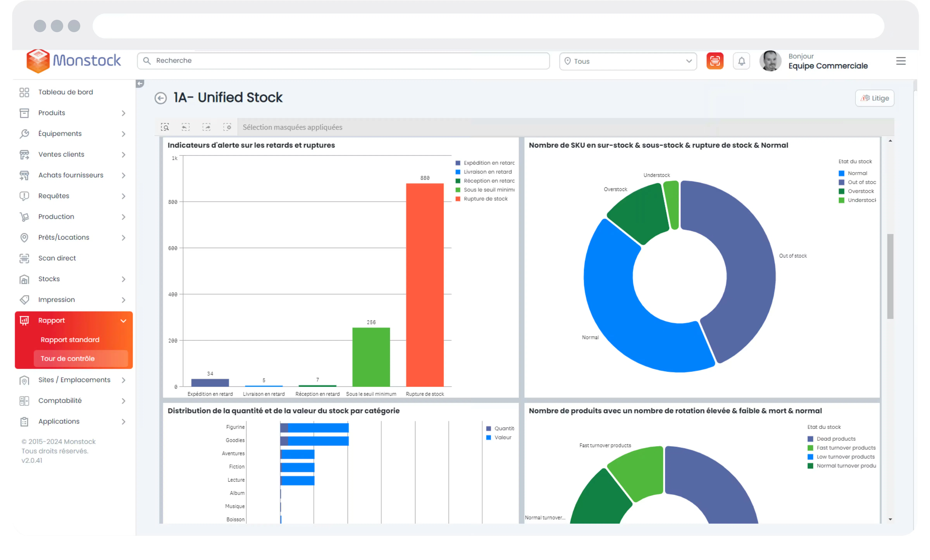The height and width of the screenshot is (560, 930).
Task: Select the Figurine bar in the category chart
Action: [314, 428]
